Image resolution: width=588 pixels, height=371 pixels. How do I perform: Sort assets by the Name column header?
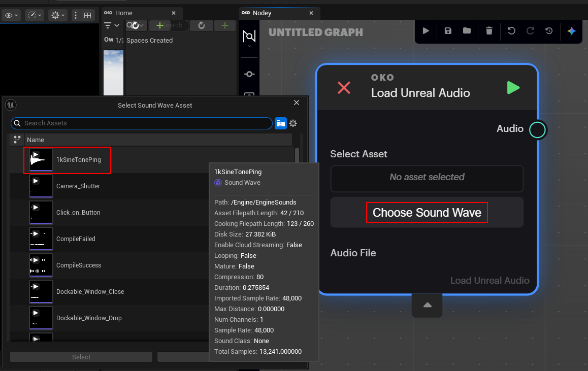click(36, 140)
